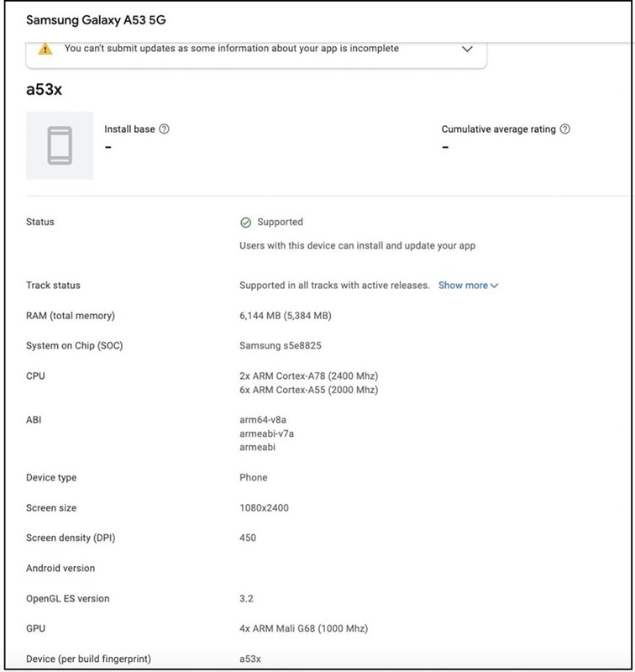635x672 pixels.
Task: Select the 1080x2400 screen size value
Action: [x=265, y=507]
